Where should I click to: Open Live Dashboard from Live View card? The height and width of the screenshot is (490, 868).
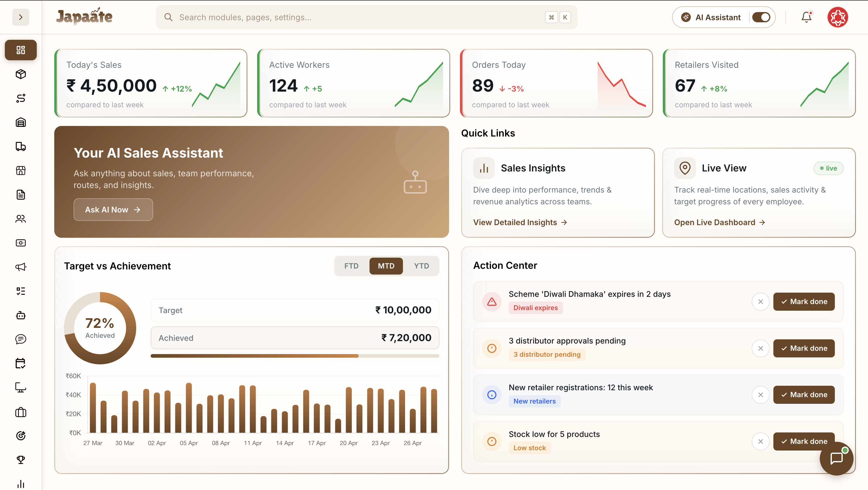(x=714, y=222)
